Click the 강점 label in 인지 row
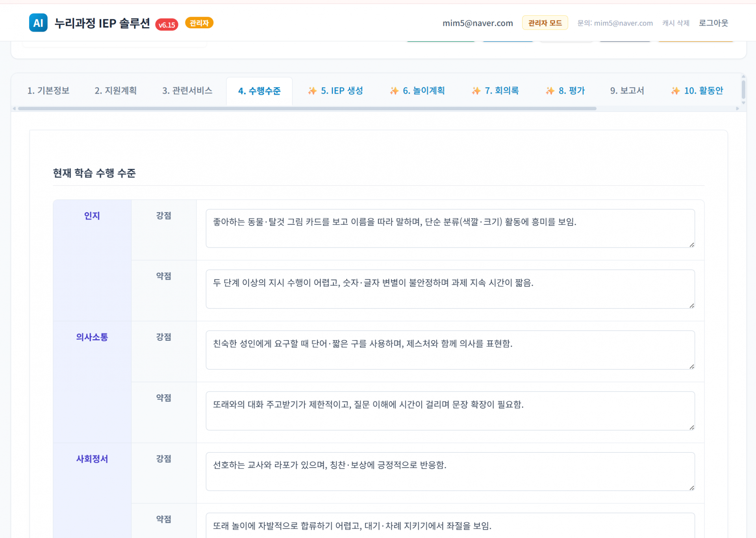This screenshot has width=756, height=538. [164, 216]
